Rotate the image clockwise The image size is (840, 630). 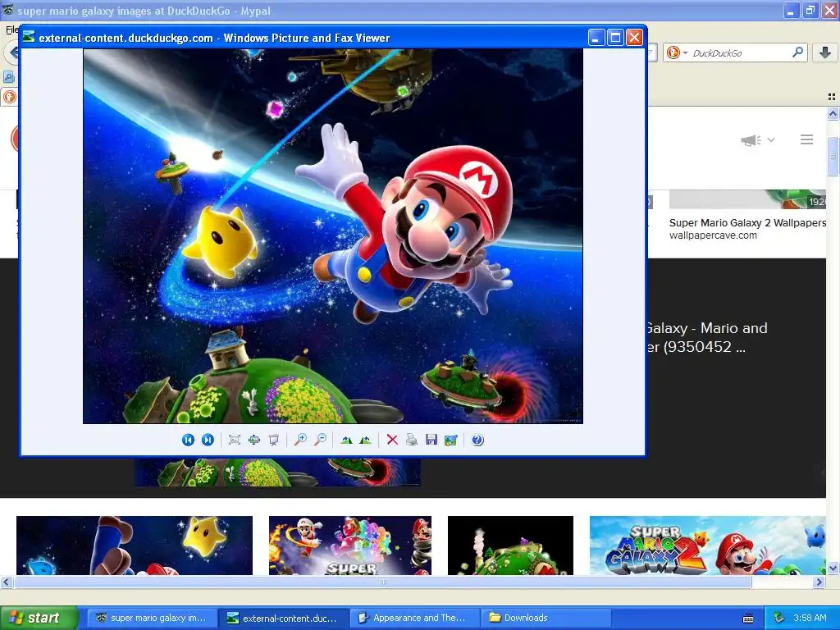coord(347,440)
